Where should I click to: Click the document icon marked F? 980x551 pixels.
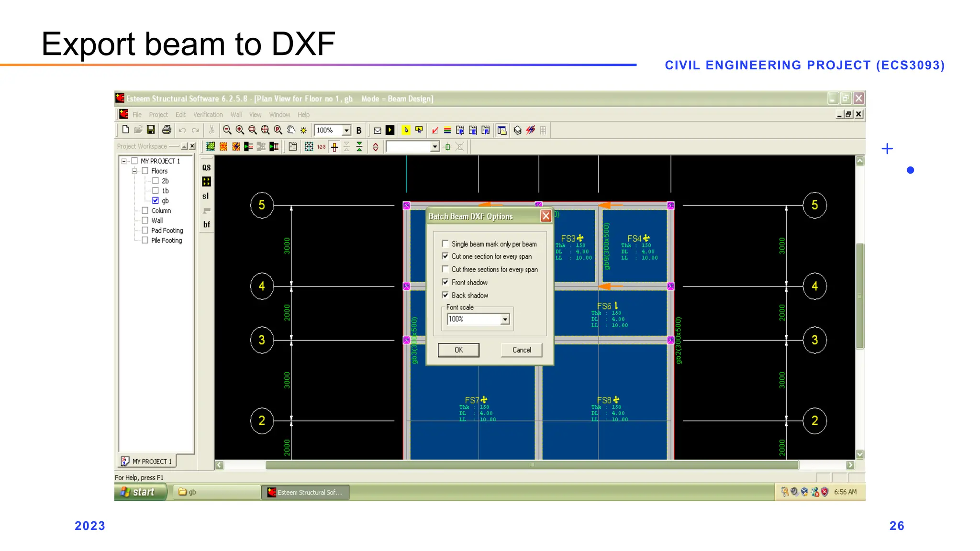tap(486, 130)
